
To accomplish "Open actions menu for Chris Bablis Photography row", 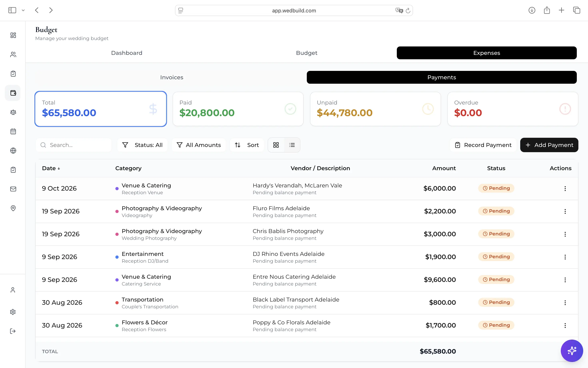I will click(x=565, y=234).
